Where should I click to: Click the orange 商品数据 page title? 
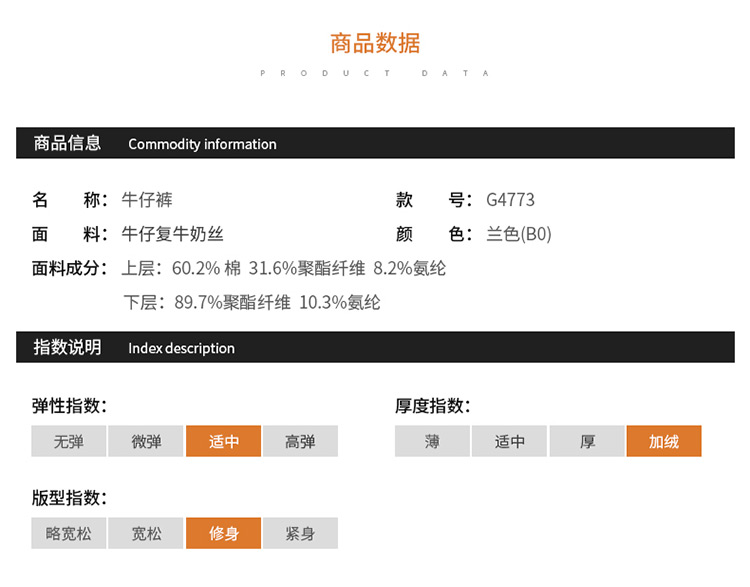point(375,43)
